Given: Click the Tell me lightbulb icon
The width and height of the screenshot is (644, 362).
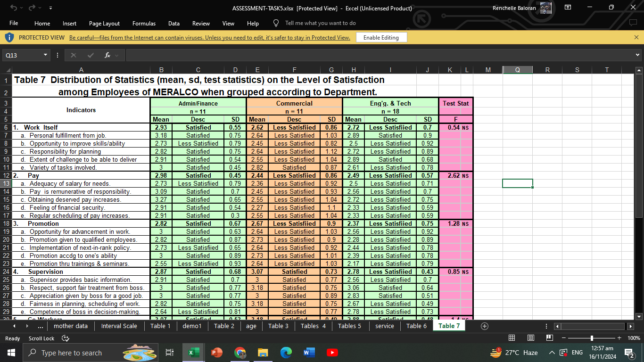Looking at the screenshot, I should [x=276, y=23].
